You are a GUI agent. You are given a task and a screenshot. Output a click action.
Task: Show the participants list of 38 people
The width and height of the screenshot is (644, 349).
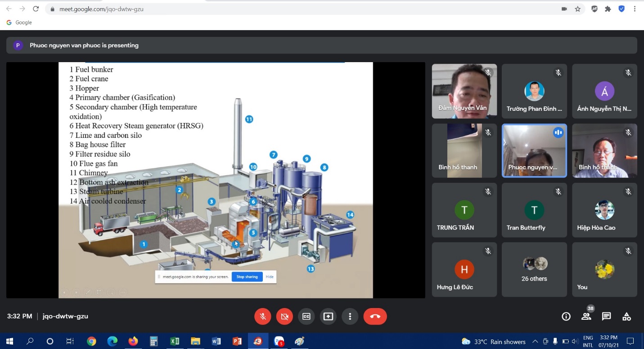click(x=586, y=317)
